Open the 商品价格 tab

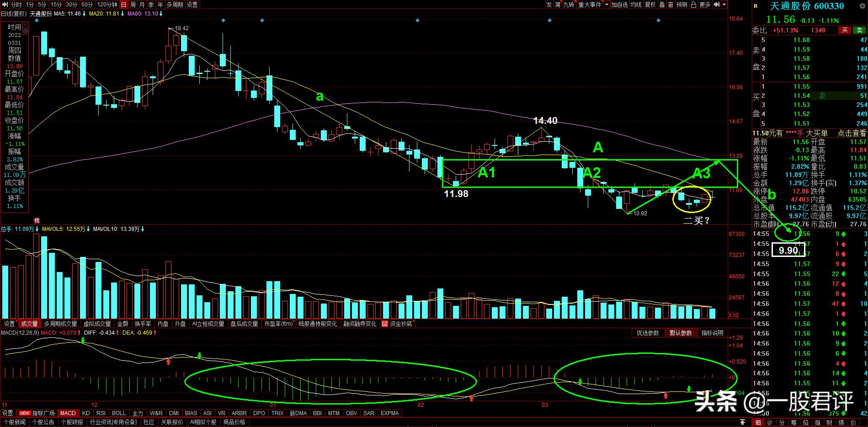click(234, 422)
